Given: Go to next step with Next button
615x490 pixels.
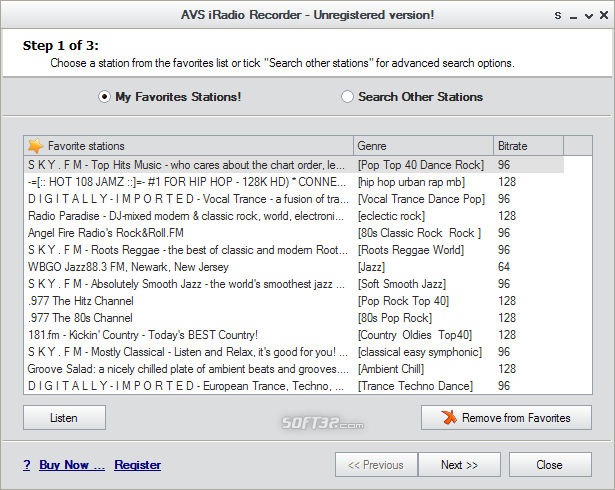Looking at the screenshot, I should [x=459, y=465].
